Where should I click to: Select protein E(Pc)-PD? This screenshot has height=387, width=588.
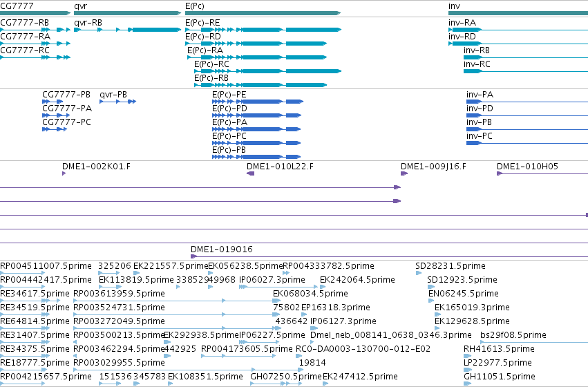(x=229, y=108)
